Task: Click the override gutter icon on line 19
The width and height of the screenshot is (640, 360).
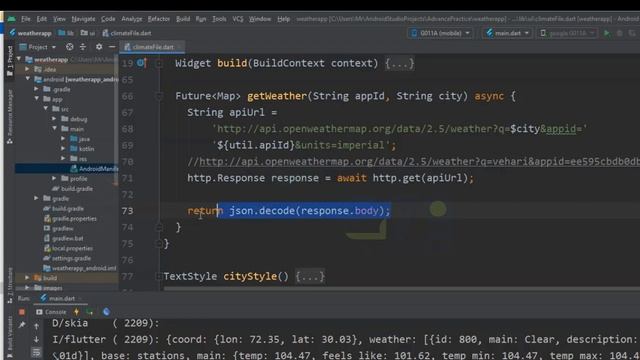Action: (142, 63)
